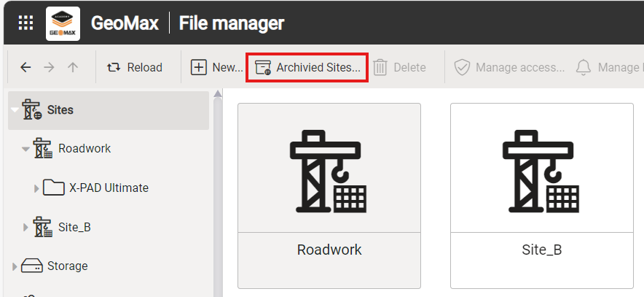Expand the Storage tree node

(15, 266)
